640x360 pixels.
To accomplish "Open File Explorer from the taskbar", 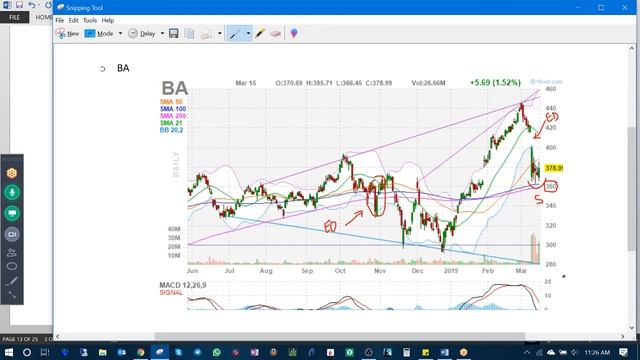I will coord(102,352).
